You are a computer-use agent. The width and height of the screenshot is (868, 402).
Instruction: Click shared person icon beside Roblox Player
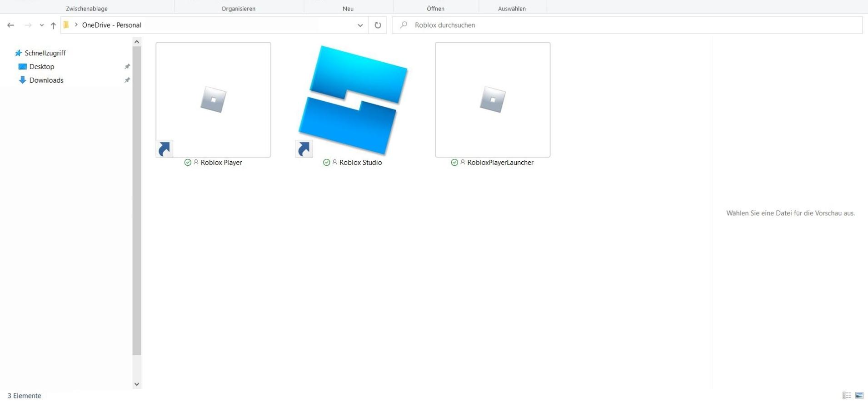[196, 162]
